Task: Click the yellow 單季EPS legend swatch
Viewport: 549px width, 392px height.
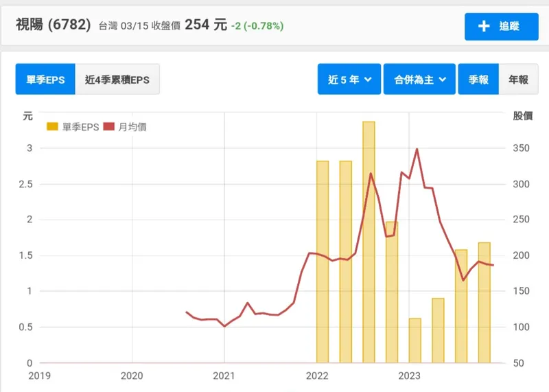Action: click(52, 126)
